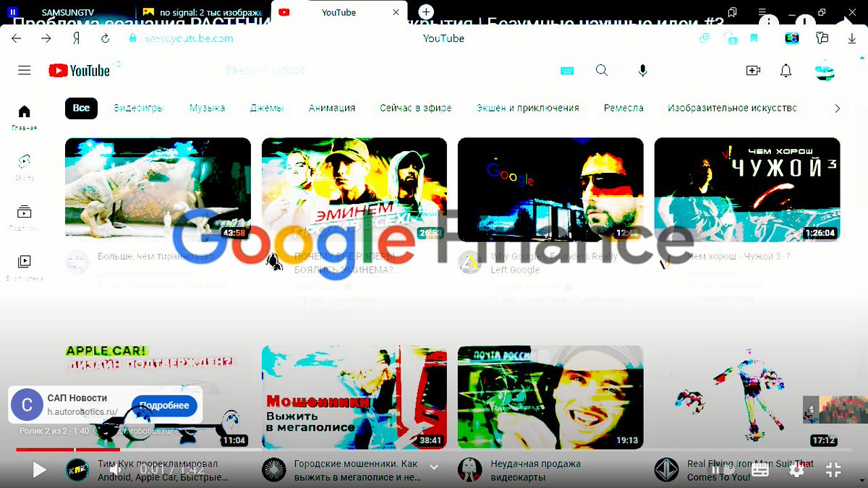The image size is (868, 488).
Task: Click the www.youtube.com address bar
Action: [189, 38]
